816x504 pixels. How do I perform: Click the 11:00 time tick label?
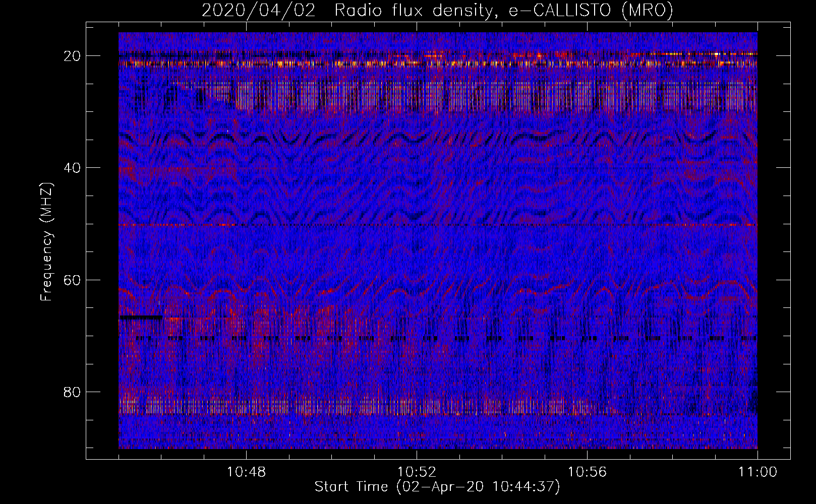pos(757,472)
